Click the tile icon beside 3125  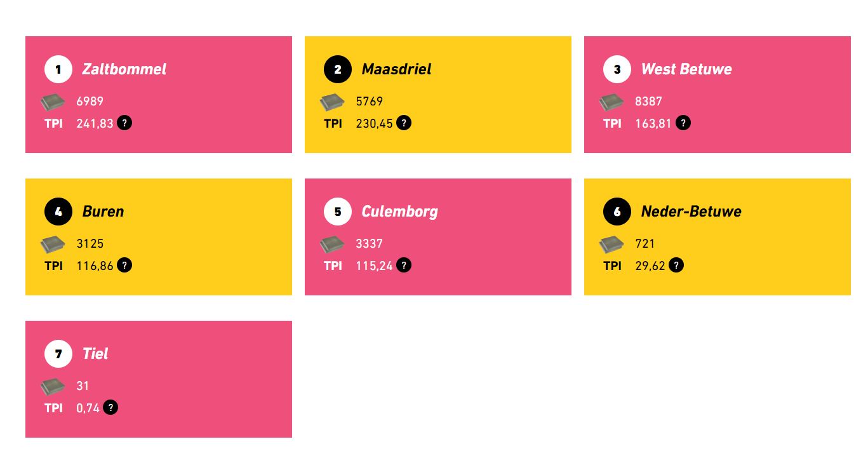(x=53, y=245)
